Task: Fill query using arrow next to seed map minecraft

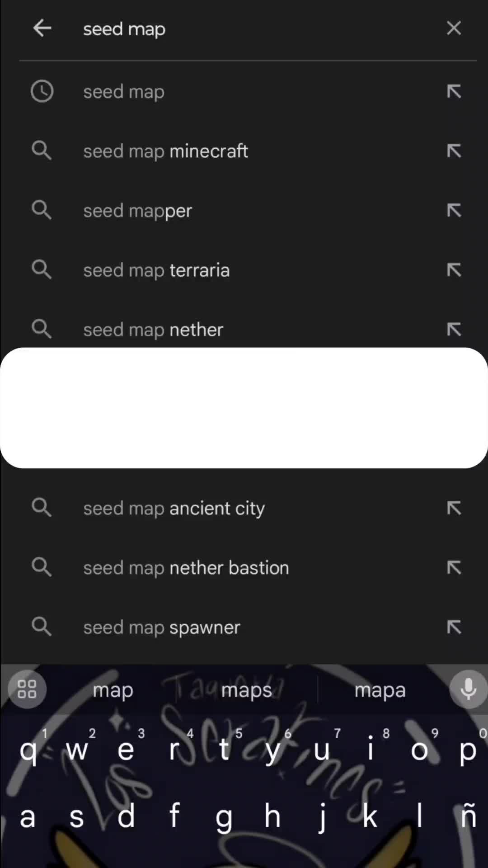Action: click(x=454, y=151)
